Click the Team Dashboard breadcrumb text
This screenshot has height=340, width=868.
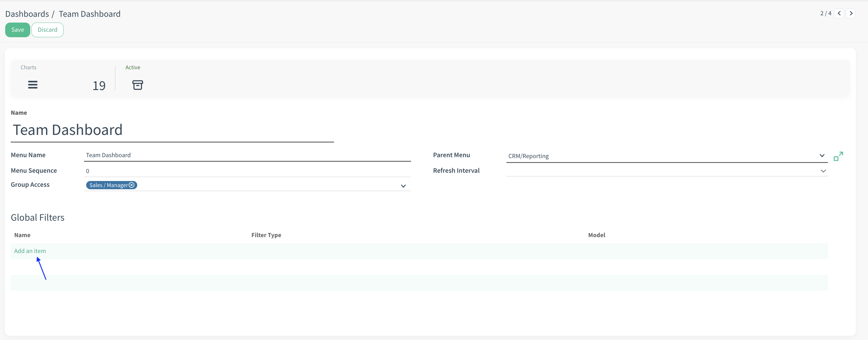(90, 14)
